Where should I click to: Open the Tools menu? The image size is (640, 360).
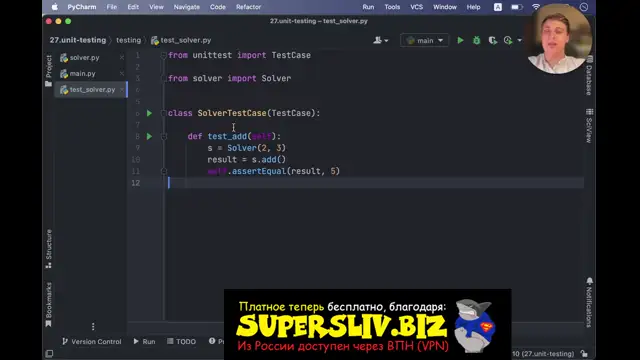[392, 7]
